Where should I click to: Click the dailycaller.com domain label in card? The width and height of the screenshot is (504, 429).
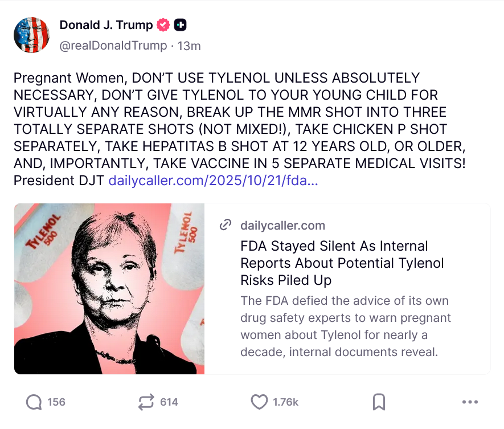pyautogui.click(x=283, y=226)
